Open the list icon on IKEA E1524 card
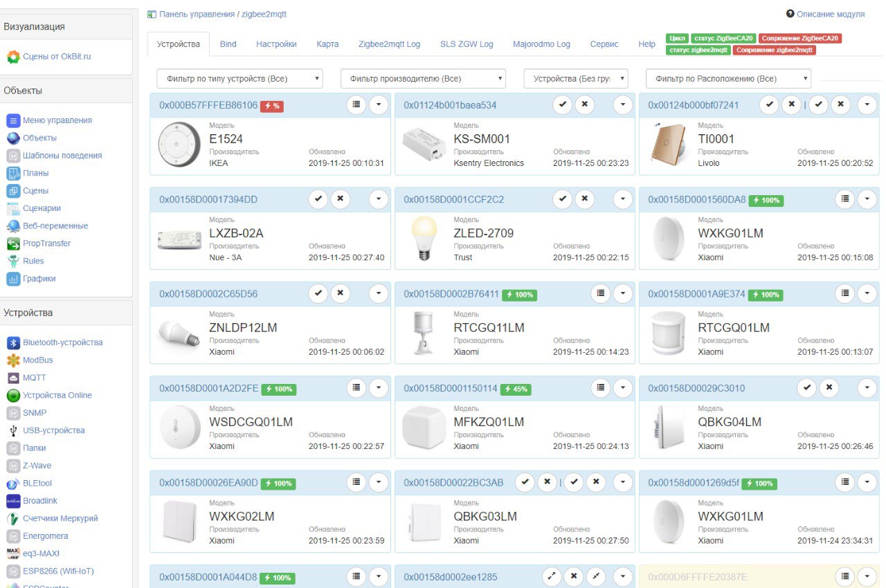 pos(356,105)
